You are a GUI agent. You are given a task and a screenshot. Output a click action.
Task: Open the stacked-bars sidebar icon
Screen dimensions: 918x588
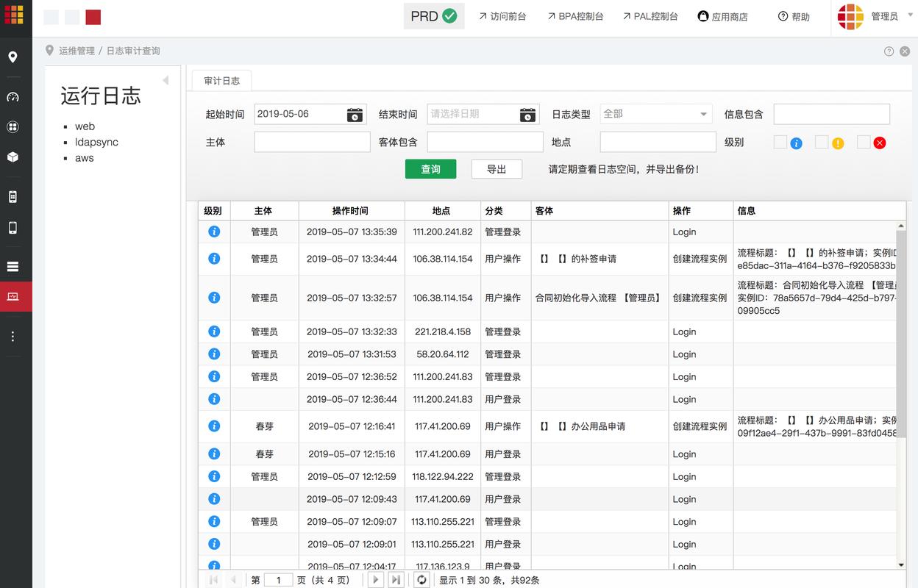tap(13, 267)
